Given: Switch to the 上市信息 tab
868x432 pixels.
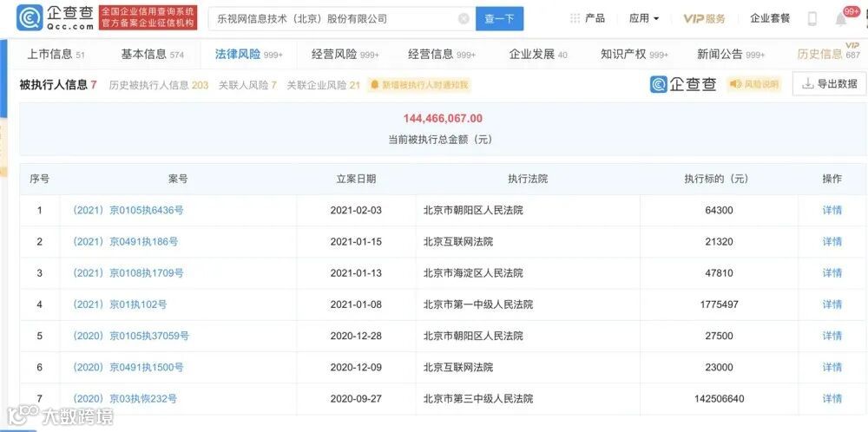Looking at the screenshot, I should coord(56,54).
